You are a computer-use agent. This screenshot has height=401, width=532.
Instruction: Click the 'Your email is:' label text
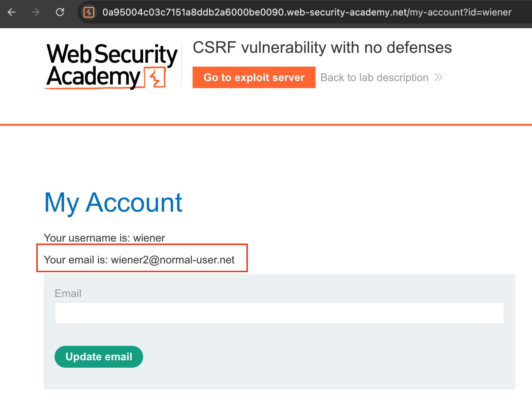tap(76, 260)
